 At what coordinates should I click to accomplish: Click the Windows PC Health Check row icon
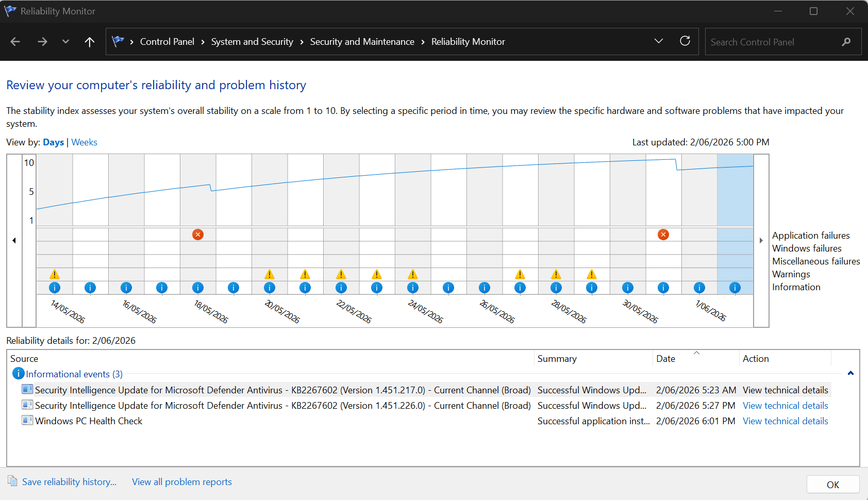[27, 420]
